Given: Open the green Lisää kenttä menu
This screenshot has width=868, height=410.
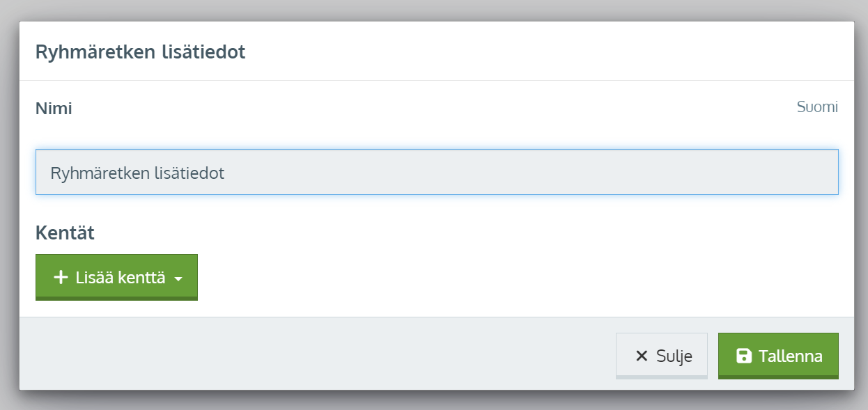Looking at the screenshot, I should coord(116,277).
